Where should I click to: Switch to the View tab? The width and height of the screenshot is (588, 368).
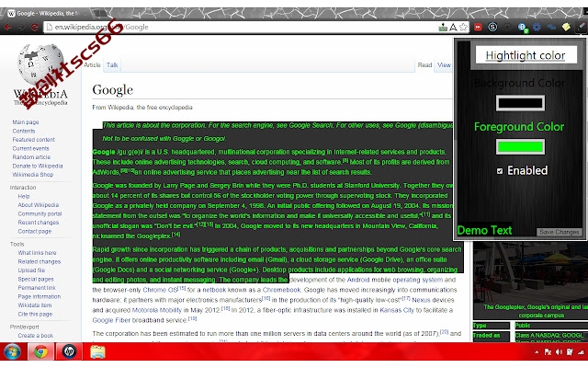click(x=444, y=65)
